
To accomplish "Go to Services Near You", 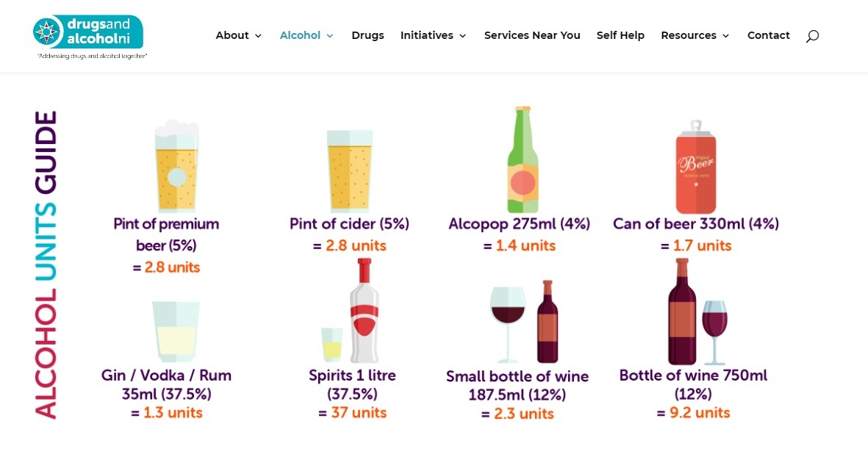I will point(532,35).
